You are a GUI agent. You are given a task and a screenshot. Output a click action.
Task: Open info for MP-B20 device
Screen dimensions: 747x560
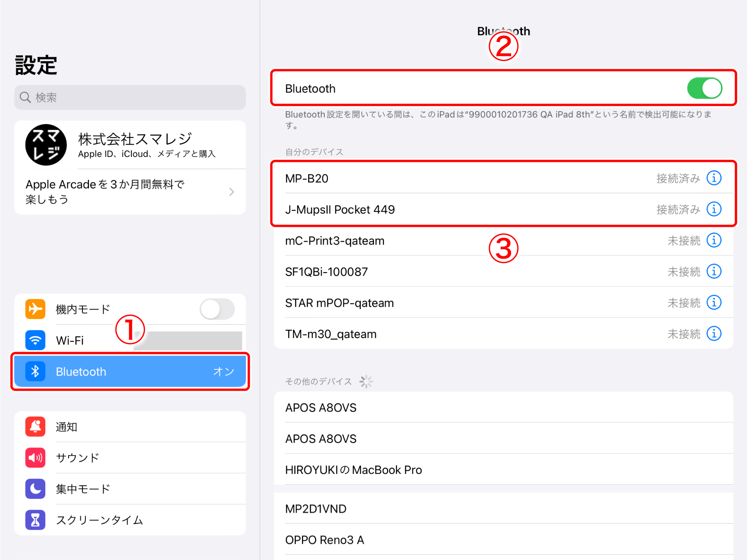pos(714,178)
